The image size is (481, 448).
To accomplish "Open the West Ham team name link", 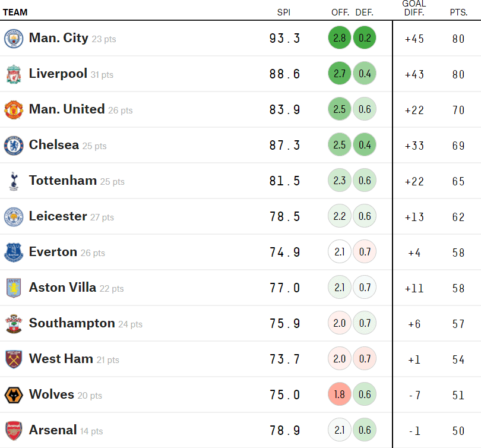I will click(61, 359).
